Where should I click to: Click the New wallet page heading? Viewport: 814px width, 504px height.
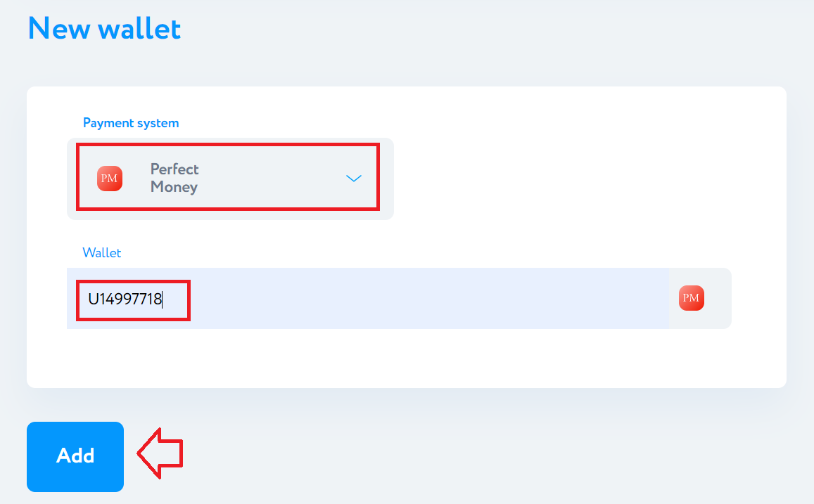[104, 29]
